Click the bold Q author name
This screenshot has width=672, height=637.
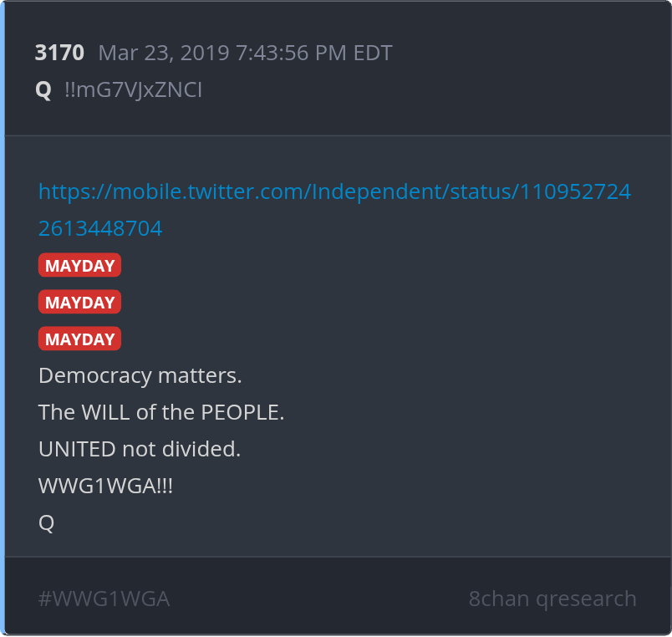pyautogui.click(x=43, y=90)
